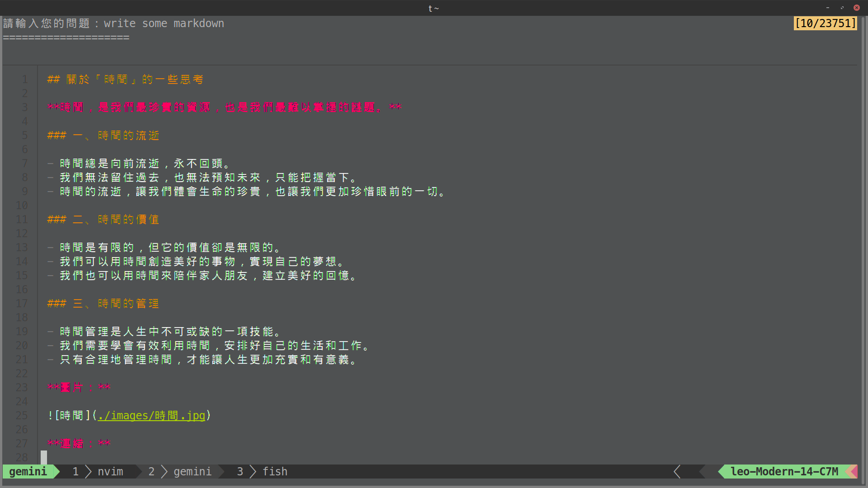Click the line 我們可以用時間創造美好的事物
Screen dimensions: 868x488
pos(202,262)
